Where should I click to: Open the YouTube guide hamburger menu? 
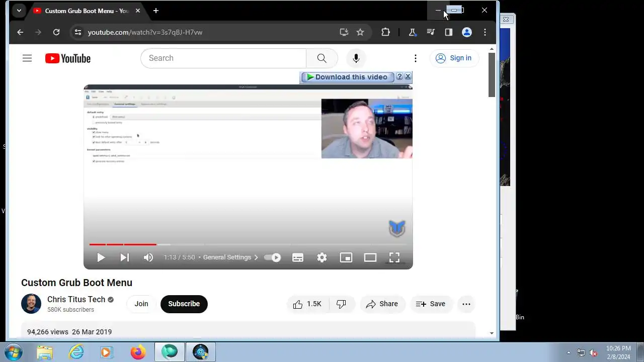(27, 58)
